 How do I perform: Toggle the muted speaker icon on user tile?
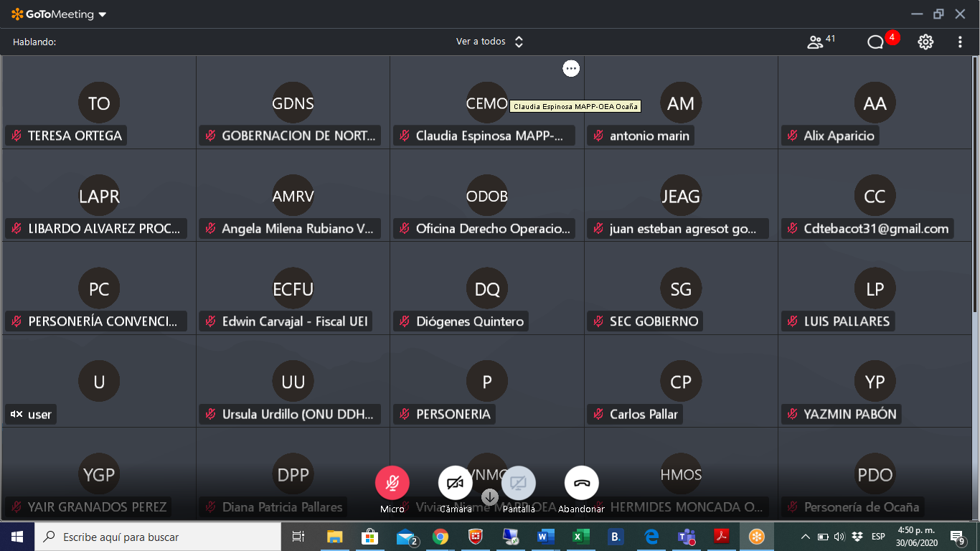click(x=17, y=414)
